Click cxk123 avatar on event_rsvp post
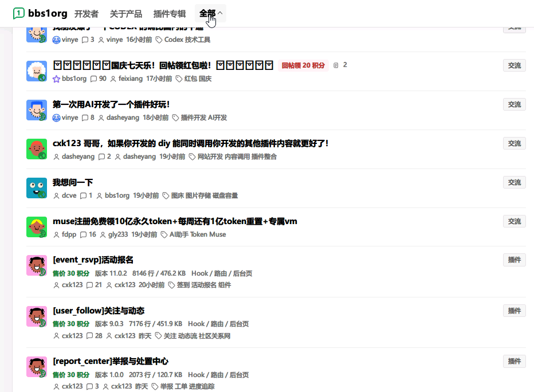Screen dimensions: 534x392 tap(37, 265)
